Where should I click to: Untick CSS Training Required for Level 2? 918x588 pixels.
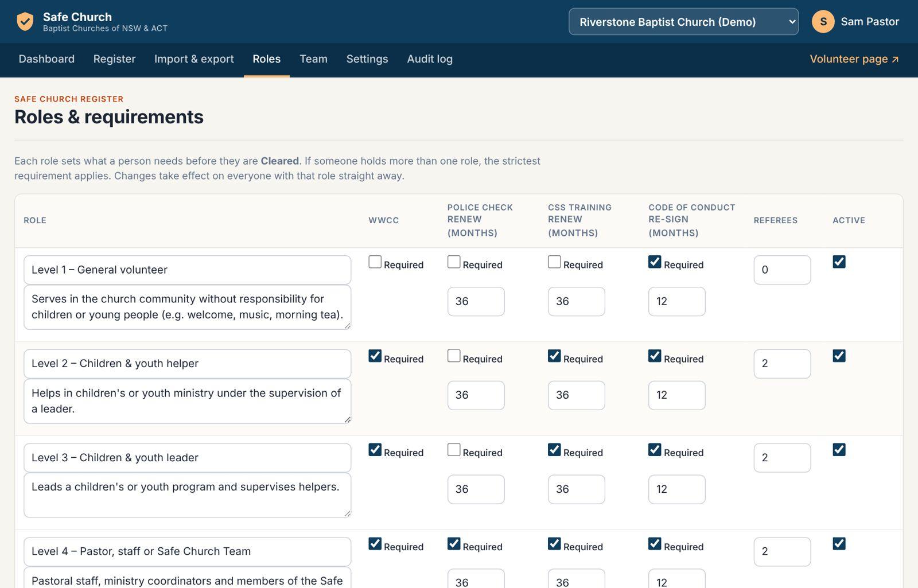[x=554, y=356]
